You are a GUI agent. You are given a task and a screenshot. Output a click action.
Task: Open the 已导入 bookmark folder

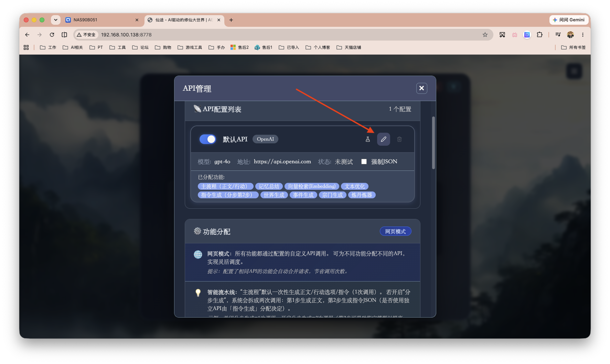tap(289, 47)
